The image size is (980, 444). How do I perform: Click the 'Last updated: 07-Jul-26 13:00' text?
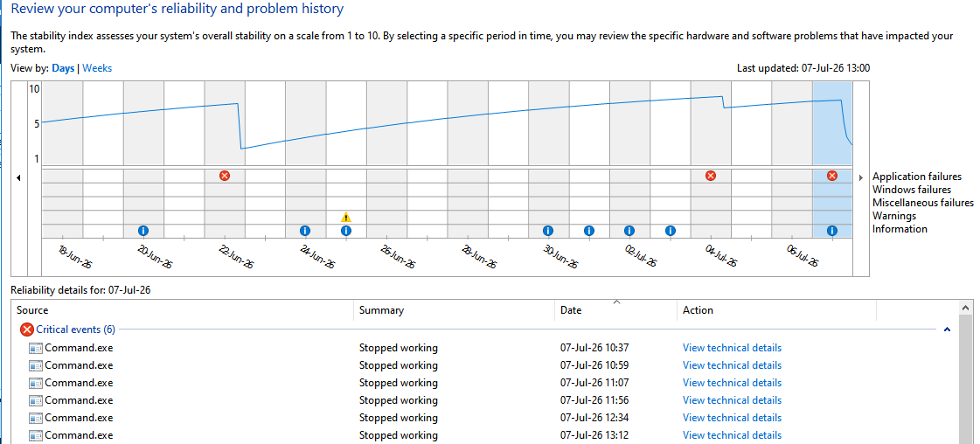click(803, 68)
